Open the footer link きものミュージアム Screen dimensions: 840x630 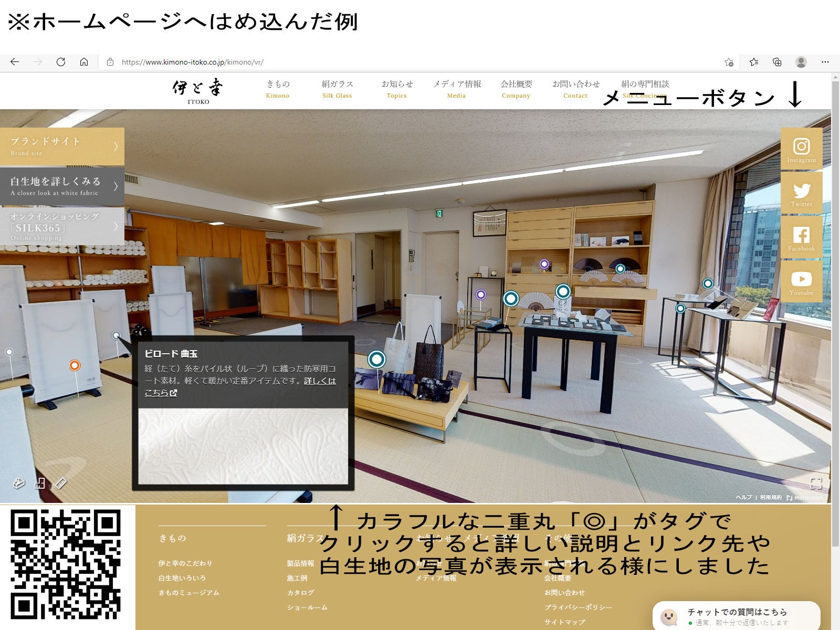pos(189,593)
